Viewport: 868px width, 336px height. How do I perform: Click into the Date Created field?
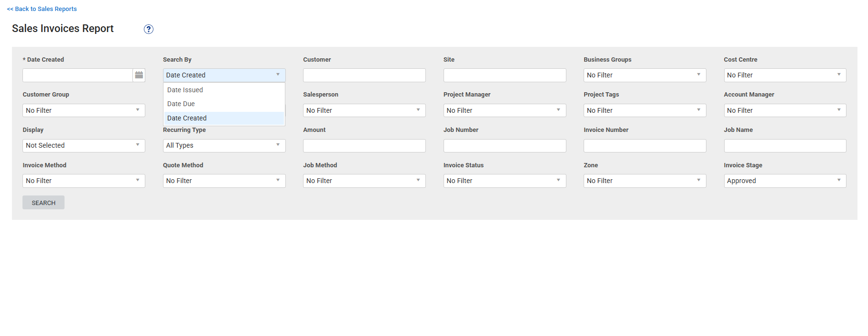[x=77, y=75]
